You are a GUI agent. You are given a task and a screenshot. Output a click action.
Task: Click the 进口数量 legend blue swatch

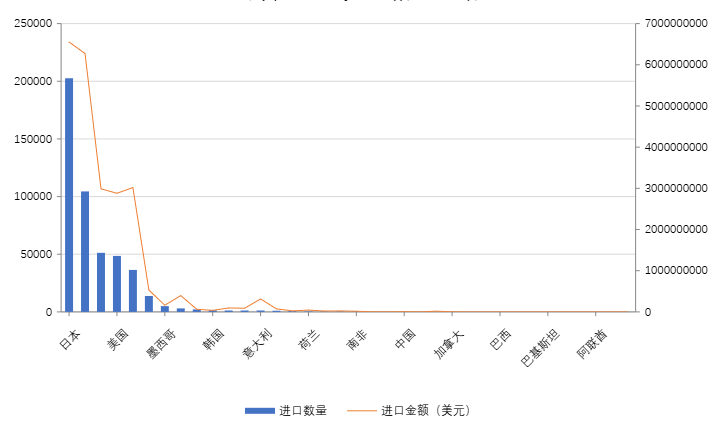pyautogui.click(x=259, y=410)
